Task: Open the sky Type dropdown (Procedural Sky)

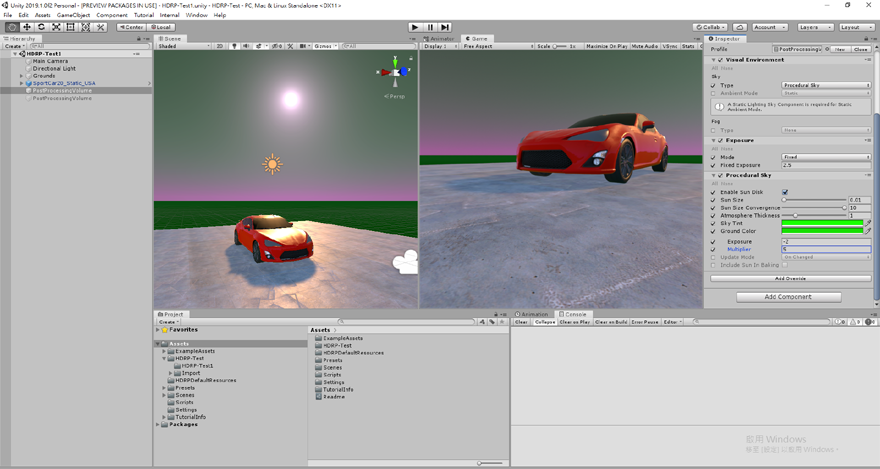Action: 826,85
